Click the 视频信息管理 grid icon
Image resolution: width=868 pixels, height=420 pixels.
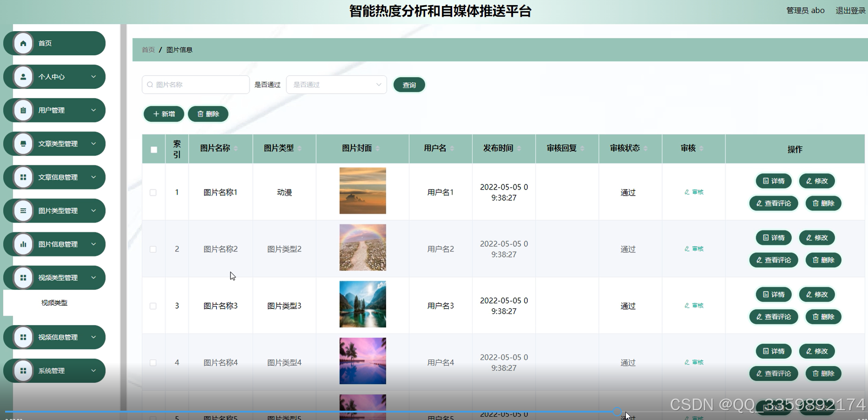coord(23,337)
